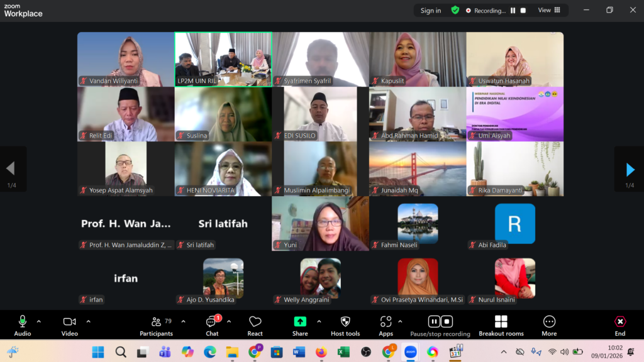This screenshot has height=362, width=644.
Task: Expand the Participants options arrow
Action: coord(183,322)
